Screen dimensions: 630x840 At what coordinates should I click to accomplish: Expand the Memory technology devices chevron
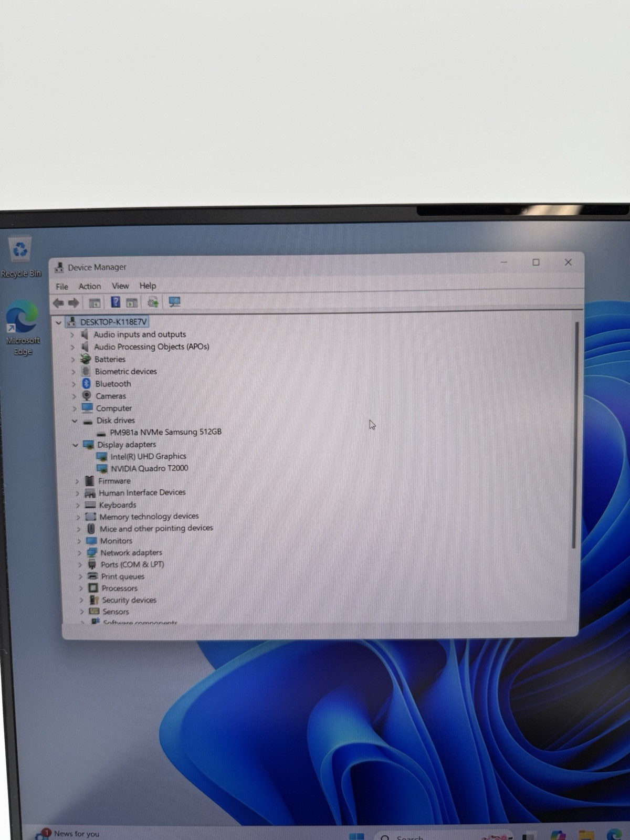[x=78, y=517]
